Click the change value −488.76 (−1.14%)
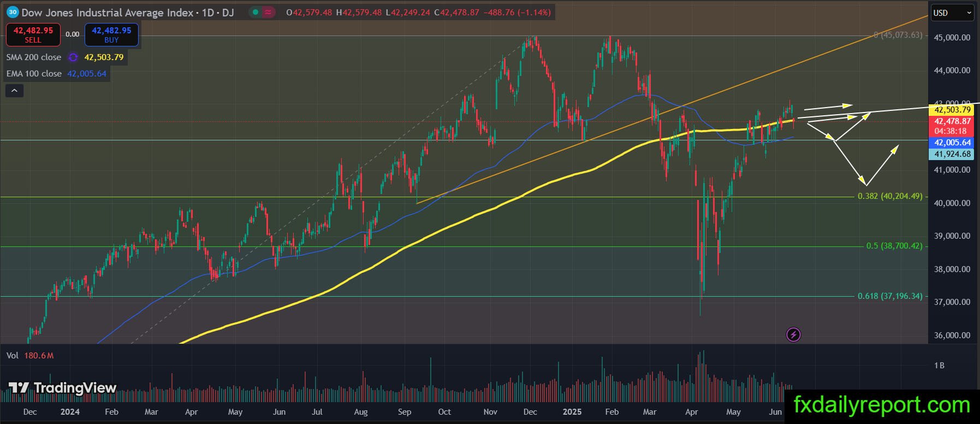 pyautogui.click(x=517, y=12)
